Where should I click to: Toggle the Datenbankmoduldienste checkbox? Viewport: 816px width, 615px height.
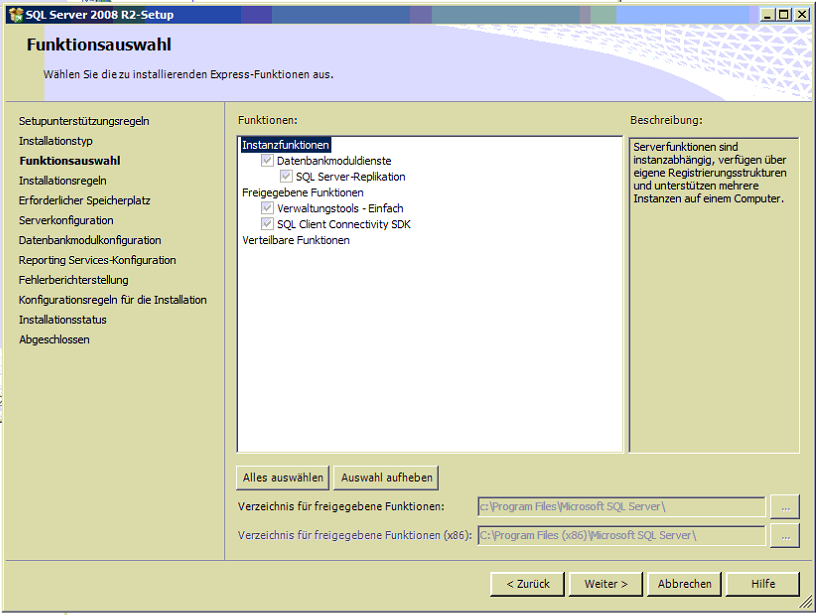pyautogui.click(x=267, y=161)
